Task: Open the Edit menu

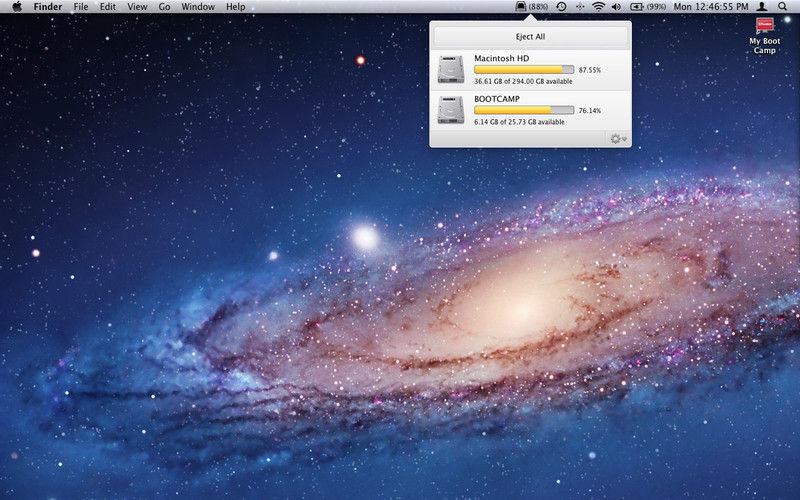Action: point(108,7)
